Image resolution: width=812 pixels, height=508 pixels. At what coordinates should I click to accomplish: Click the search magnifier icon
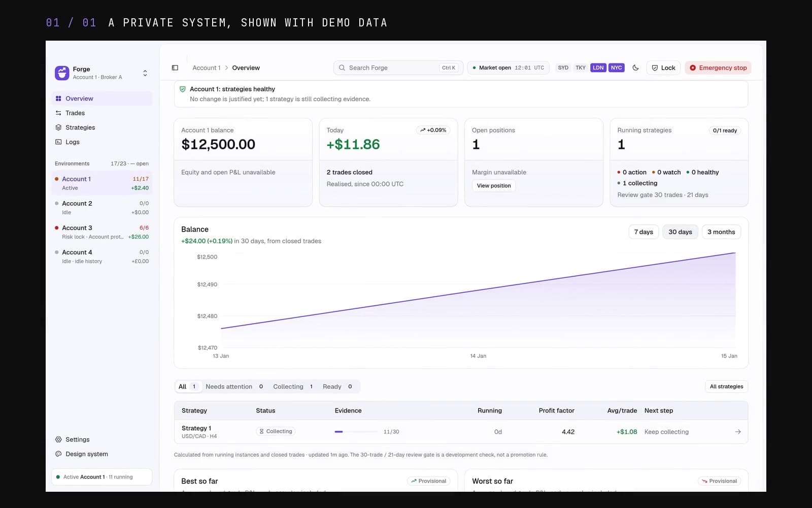point(342,68)
